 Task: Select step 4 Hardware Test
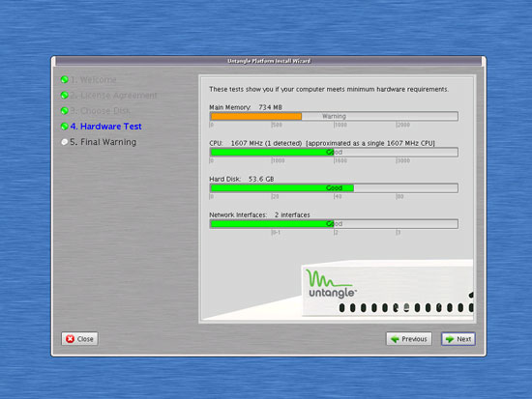click(105, 127)
